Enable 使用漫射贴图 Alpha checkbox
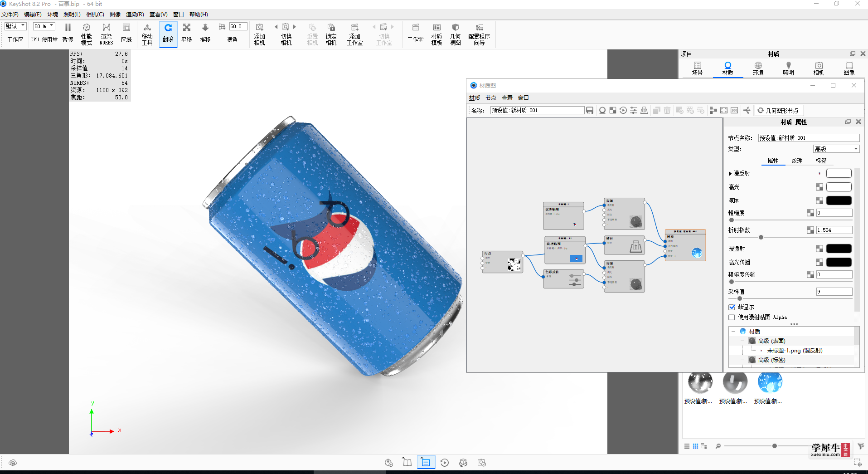 732,317
